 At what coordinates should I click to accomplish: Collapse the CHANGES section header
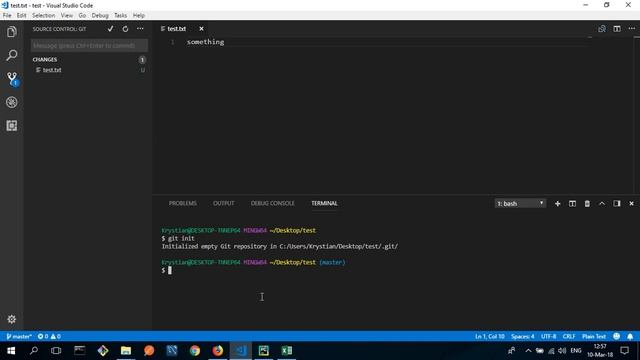click(45, 60)
